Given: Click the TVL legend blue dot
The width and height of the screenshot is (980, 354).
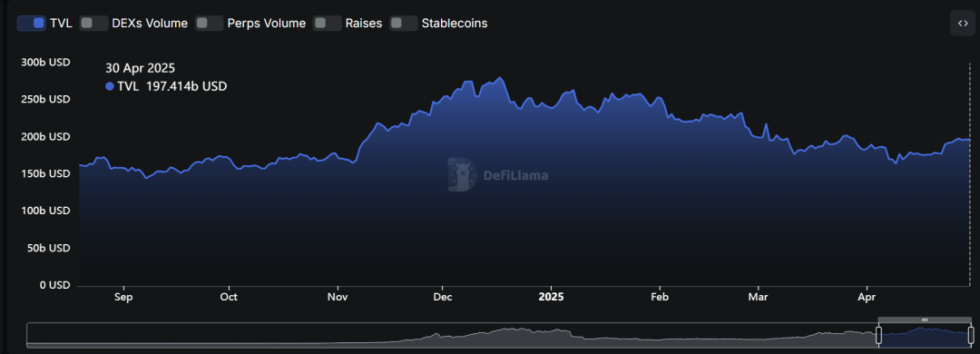Looking at the screenshot, I should point(110,86).
